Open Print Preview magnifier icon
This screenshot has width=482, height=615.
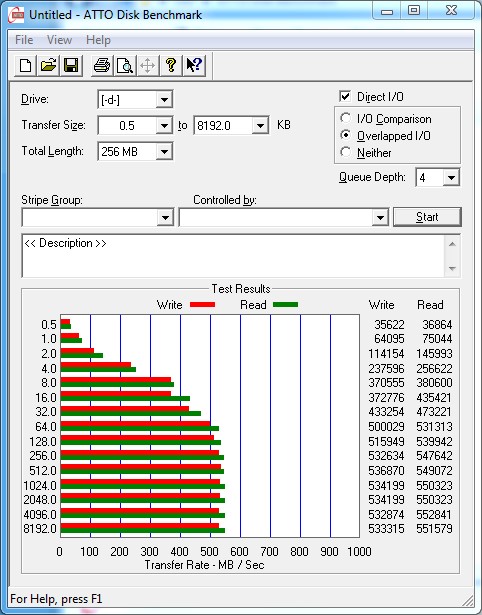click(125, 65)
